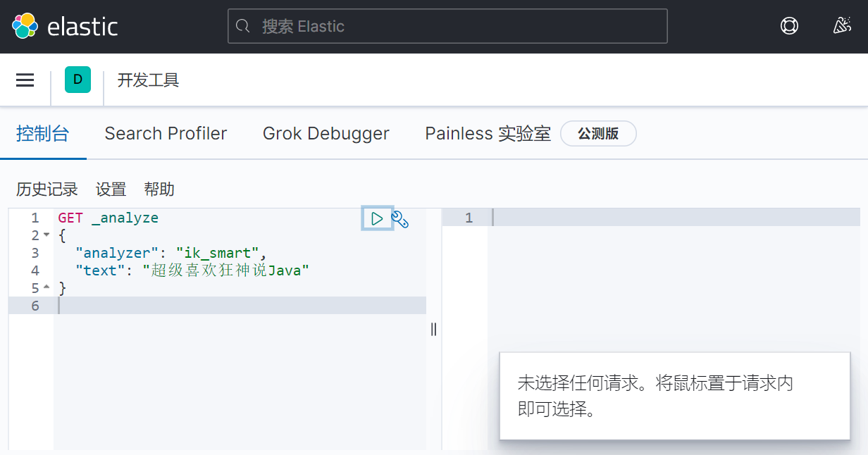Switch to the 控制台 tab
The image size is (868, 455).
click(43, 134)
